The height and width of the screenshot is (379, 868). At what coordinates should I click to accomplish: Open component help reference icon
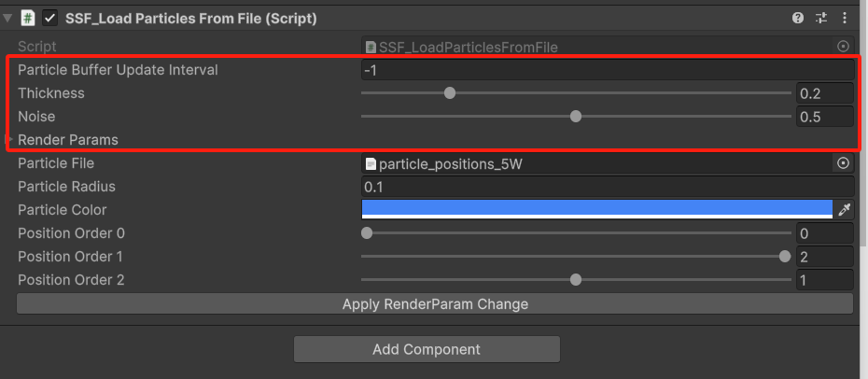pos(798,18)
